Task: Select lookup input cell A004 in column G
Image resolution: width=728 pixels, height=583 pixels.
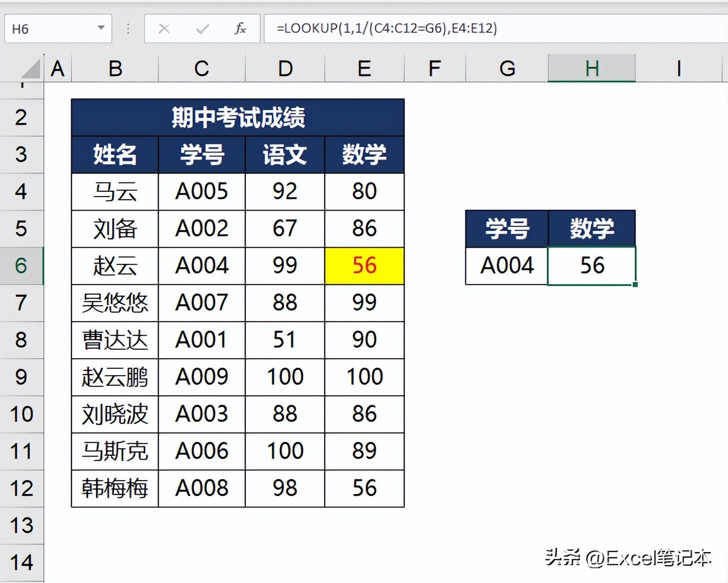Action: pyautogui.click(x=507, y=266)
